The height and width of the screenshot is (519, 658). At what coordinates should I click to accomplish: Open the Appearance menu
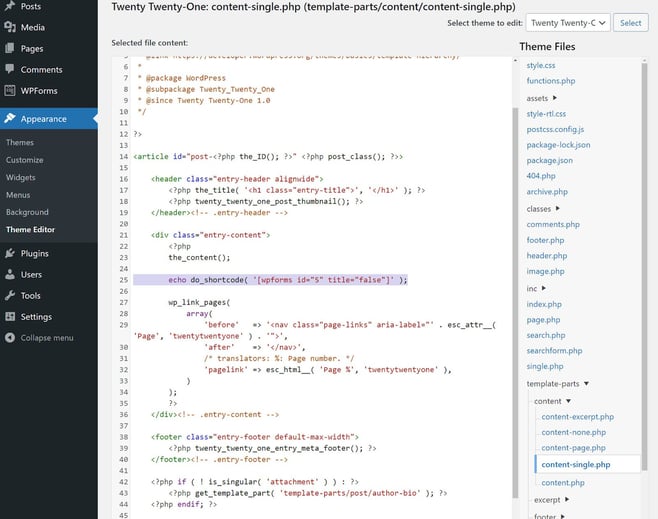49,119
